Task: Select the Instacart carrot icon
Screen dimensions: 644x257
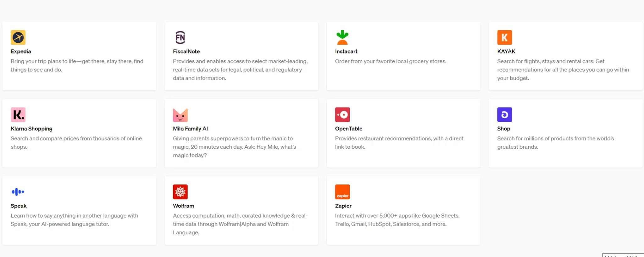Action: (x=342, y=37)
